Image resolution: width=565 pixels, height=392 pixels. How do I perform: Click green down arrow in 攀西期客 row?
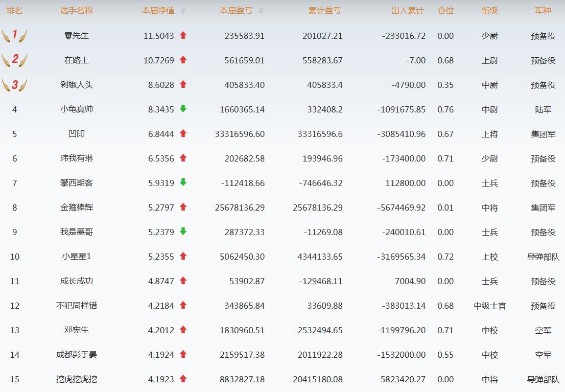click(x=183, y=182)
